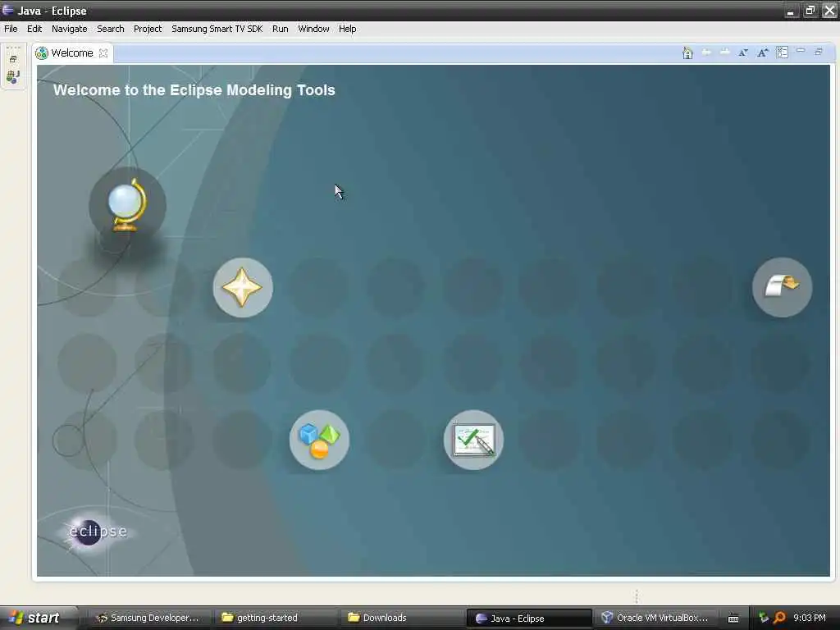Click Welcome to the Eclipse Modeling Tools heading
Screen dimensions: 840x630
(194, 90)
